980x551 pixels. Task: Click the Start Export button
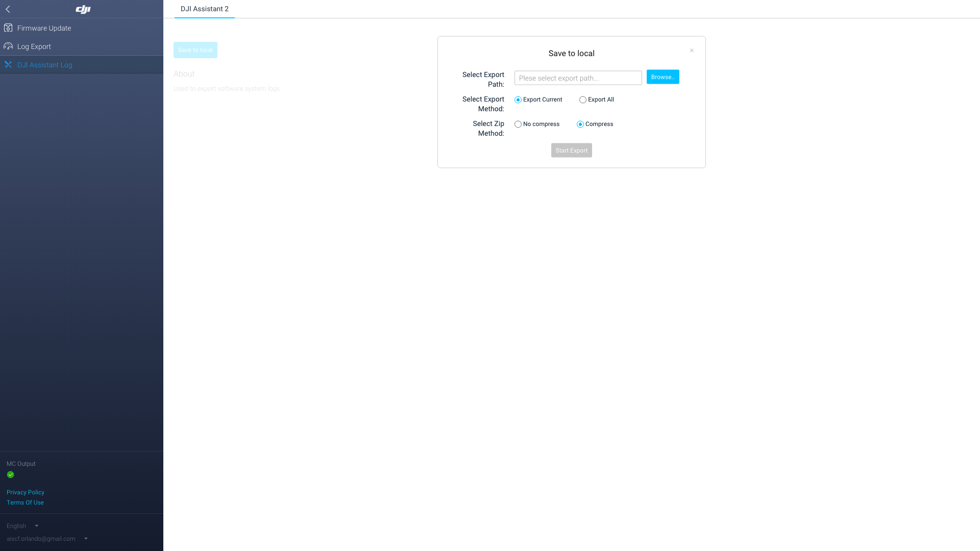click(x=571, y=151)
